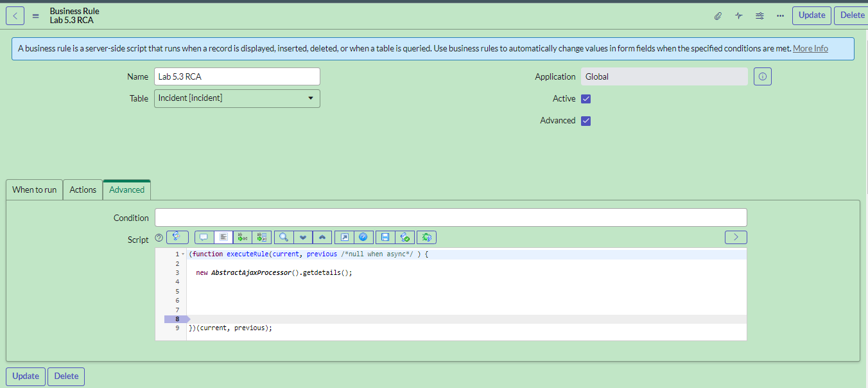868x388 pixels.
Task: Open the activity stream pulse icon
Action: [738, 16]
